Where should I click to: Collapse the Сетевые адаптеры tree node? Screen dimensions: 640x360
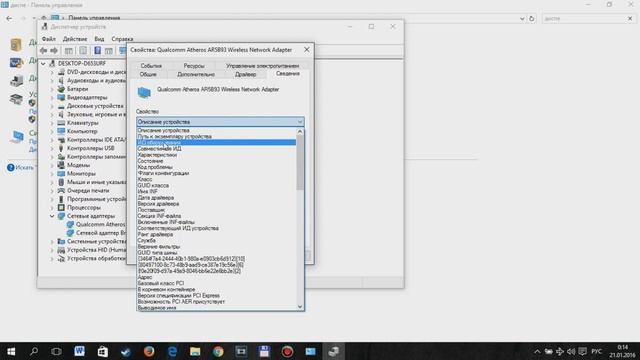coord(52,216)
